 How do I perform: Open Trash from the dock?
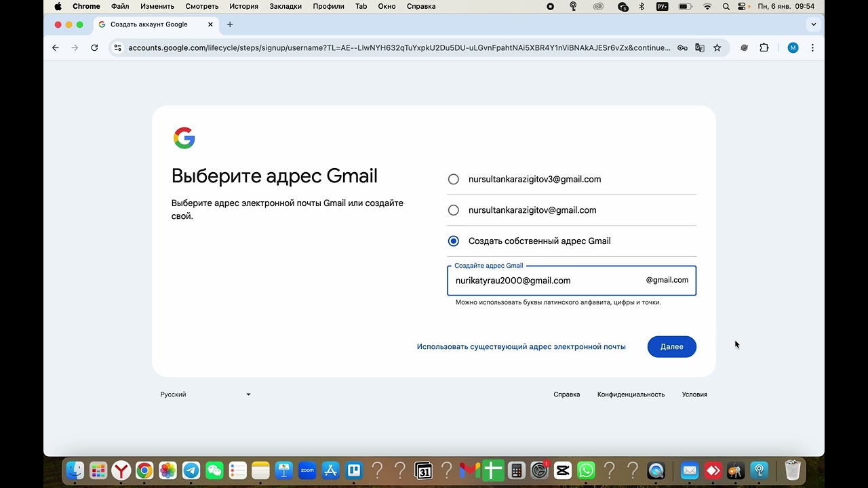click(793, 470)
